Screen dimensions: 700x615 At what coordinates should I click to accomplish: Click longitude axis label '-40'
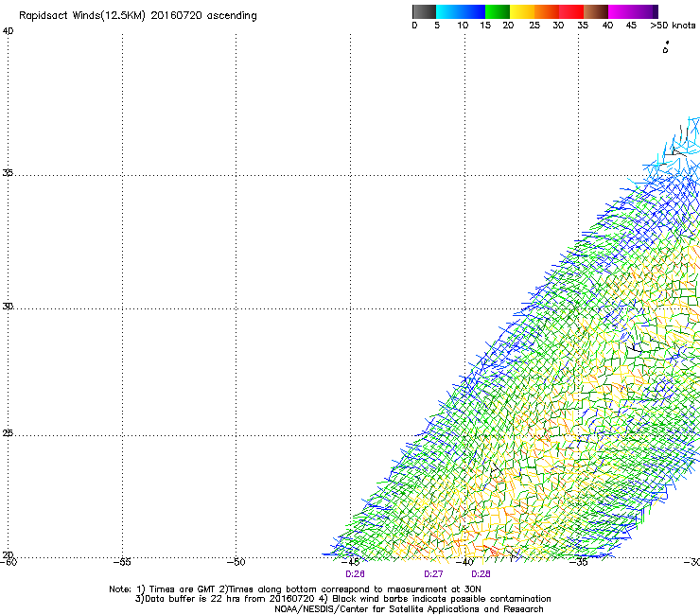point(464,562)
